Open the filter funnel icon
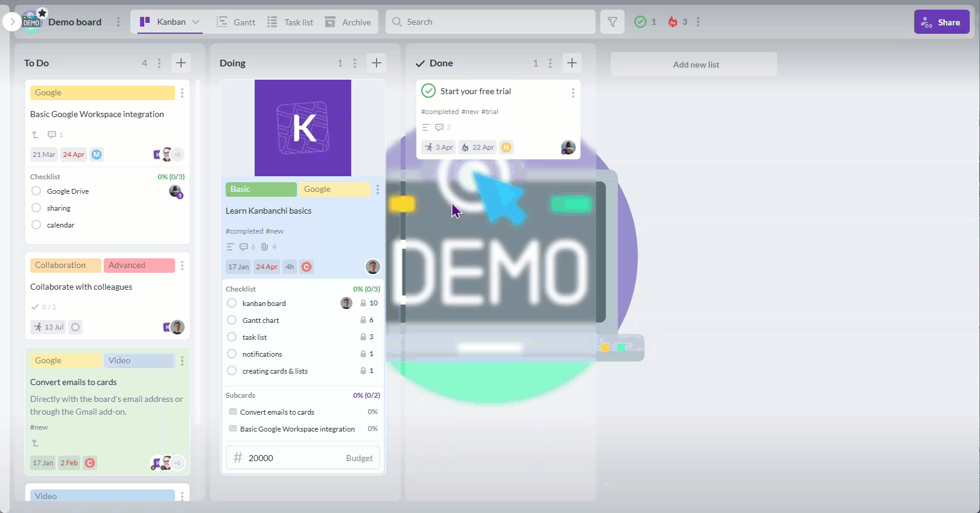 [612, 22]
